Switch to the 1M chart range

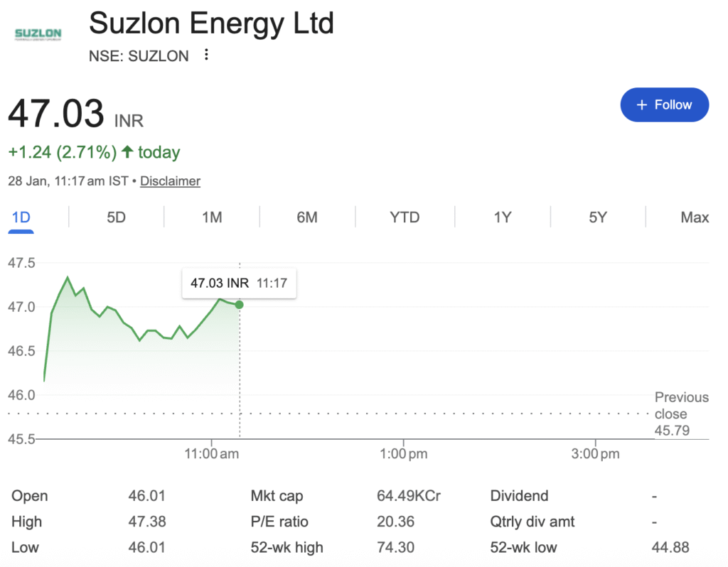[212, 217]
